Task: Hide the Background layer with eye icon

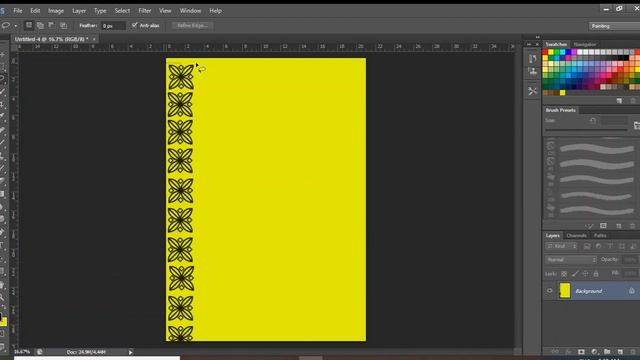Action: [549, 291]
